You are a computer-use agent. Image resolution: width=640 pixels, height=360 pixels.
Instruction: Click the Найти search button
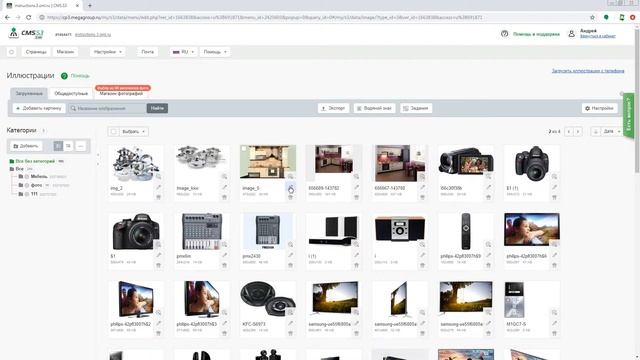click(x=157, y=108)
